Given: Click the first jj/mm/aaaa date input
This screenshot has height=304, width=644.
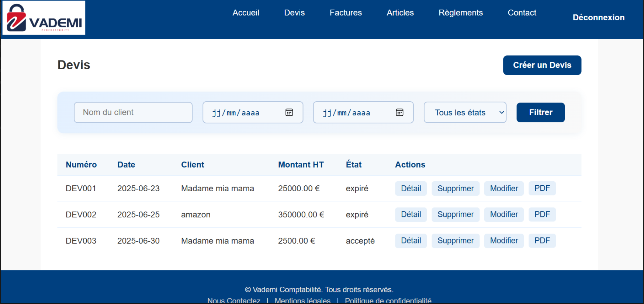Looking at the screenshot, I should click(253, 112).
